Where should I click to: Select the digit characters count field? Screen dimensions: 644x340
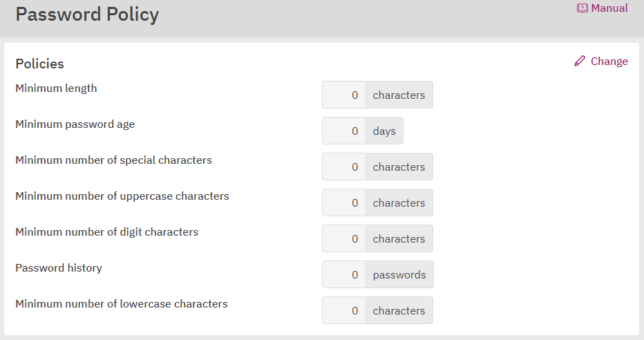click(x=344, y=238)
